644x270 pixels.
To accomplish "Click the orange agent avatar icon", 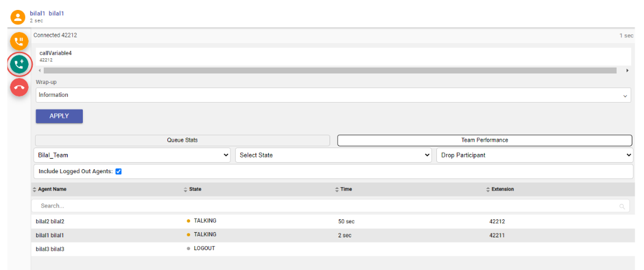I will 18,16.
